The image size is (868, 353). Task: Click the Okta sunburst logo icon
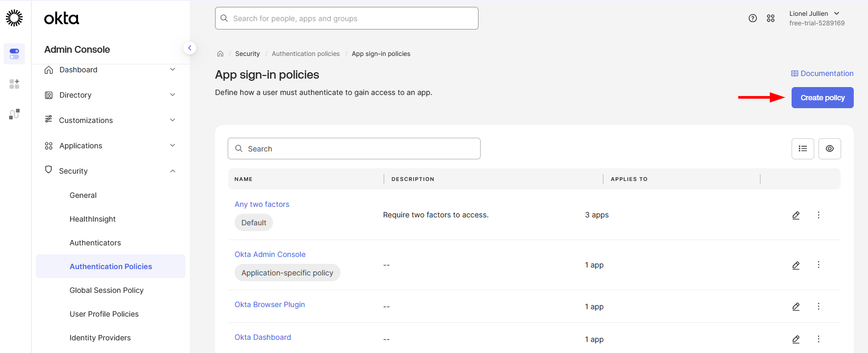[14, 18]
